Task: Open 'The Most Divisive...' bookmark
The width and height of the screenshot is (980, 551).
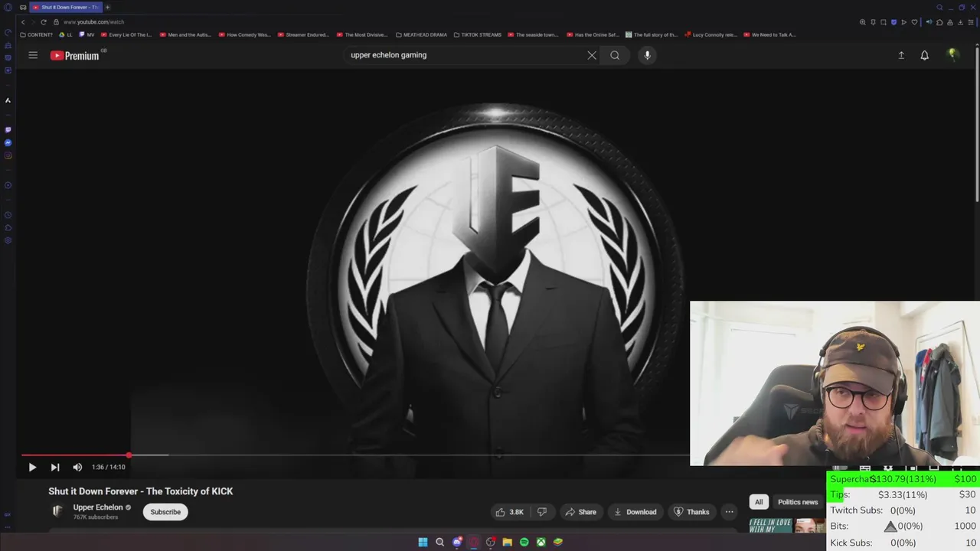Action: 362,34
